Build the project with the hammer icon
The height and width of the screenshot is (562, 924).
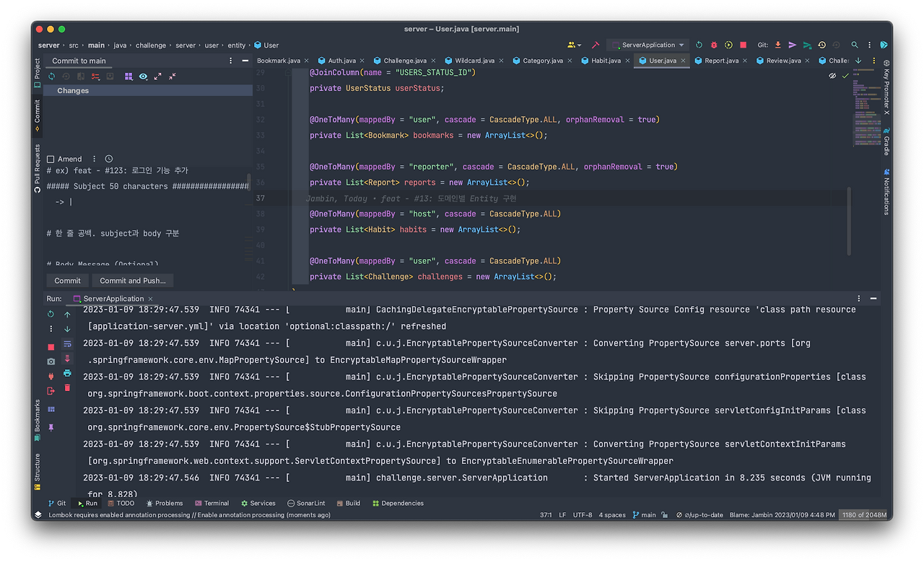[596, 45]
